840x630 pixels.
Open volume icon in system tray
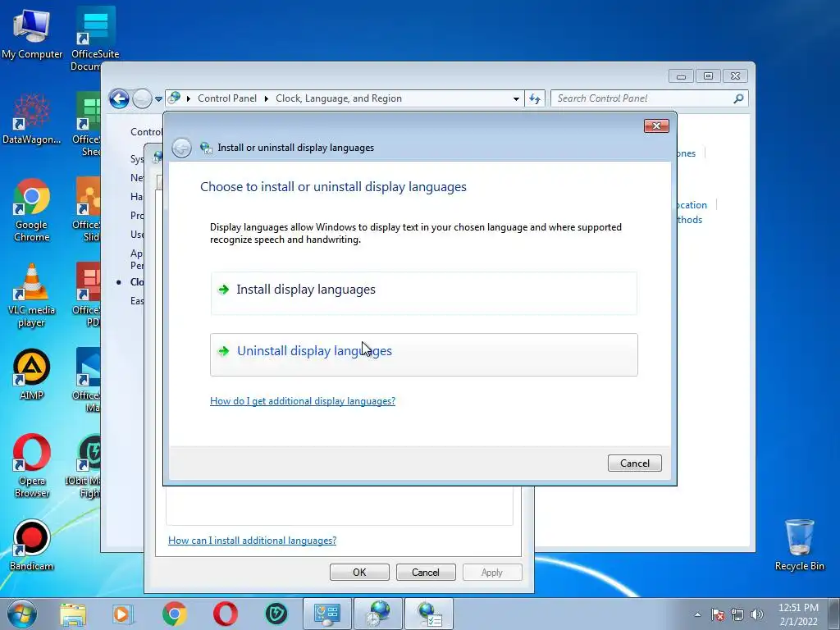click(x=757, y=614)
